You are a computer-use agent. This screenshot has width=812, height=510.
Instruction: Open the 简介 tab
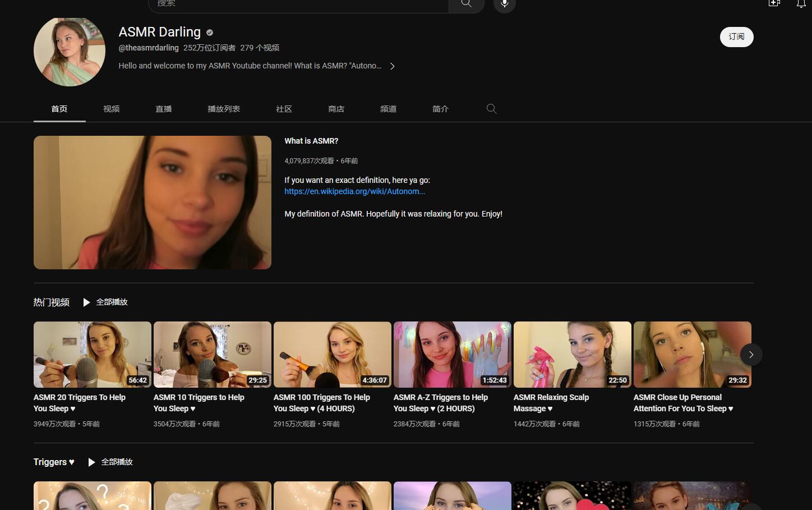(x=441, y=109)
